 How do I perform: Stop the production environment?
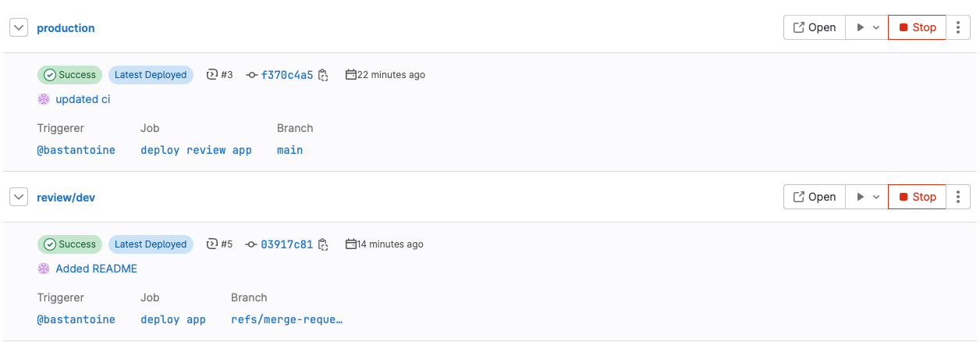pyautogui.click(x=917, y=27)
